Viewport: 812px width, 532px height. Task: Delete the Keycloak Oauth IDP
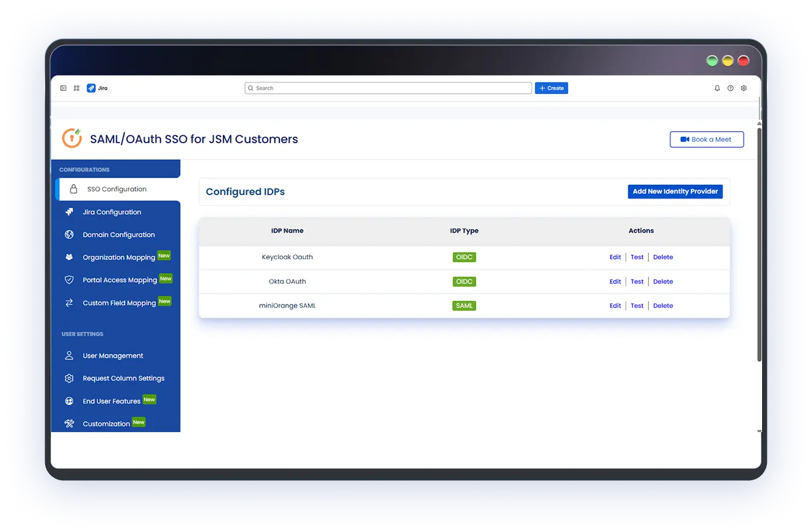click(663, 257)
